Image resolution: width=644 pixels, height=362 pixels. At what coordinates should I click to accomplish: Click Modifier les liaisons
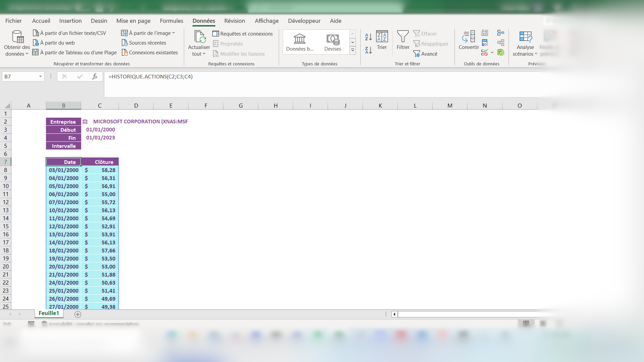(x=238, y=54)
